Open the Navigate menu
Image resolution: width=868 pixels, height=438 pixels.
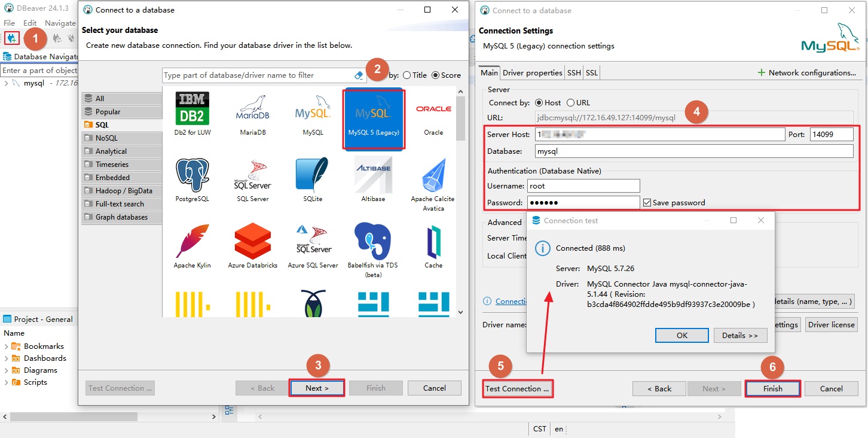point(60,23)
